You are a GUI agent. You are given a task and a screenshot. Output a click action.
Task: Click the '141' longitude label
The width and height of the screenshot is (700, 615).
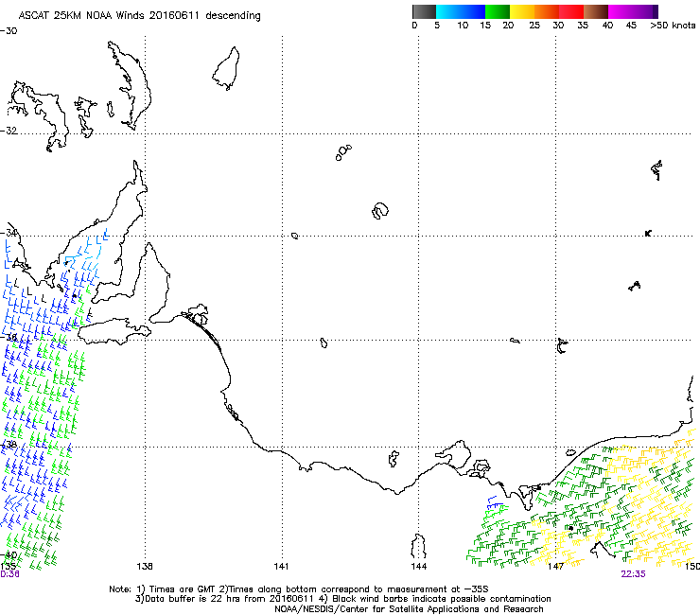[281, 567]
